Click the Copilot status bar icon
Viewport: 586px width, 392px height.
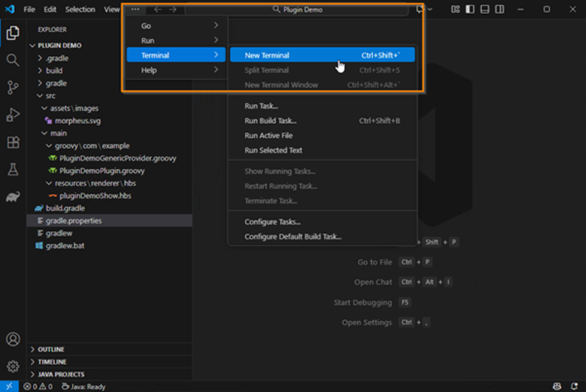tap(557, 386)
